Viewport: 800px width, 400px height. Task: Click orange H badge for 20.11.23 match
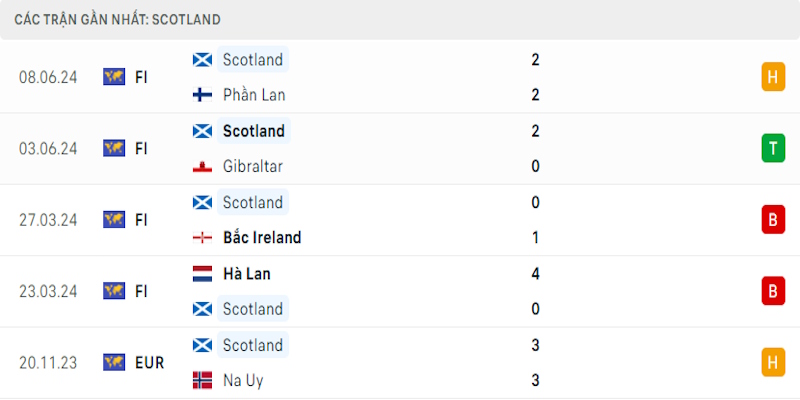[x=773, y=362]
